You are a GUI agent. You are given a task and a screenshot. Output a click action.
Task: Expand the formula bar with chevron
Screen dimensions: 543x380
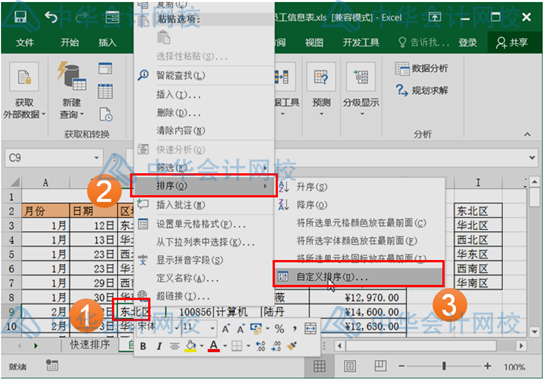tap(532, 158)
